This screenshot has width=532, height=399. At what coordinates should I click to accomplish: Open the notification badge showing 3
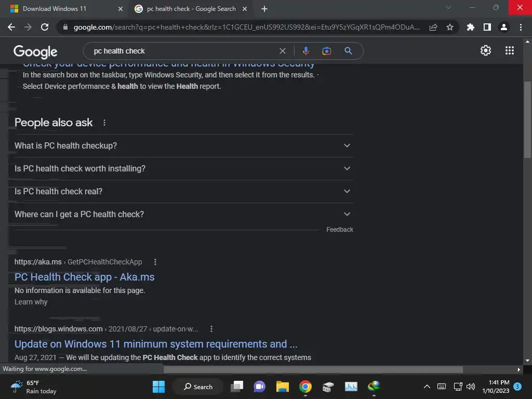tap(517, 387)
